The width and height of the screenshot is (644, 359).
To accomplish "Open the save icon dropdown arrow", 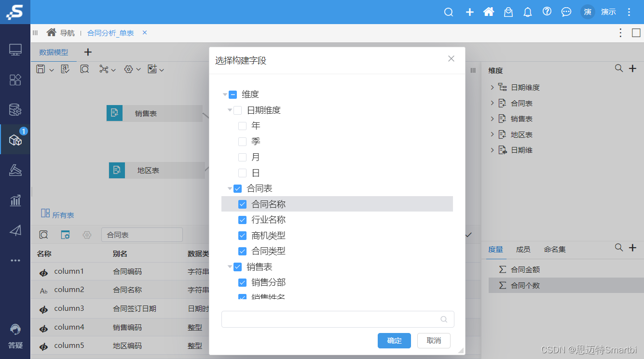I will pyautogui.click(x=52, y=70).
